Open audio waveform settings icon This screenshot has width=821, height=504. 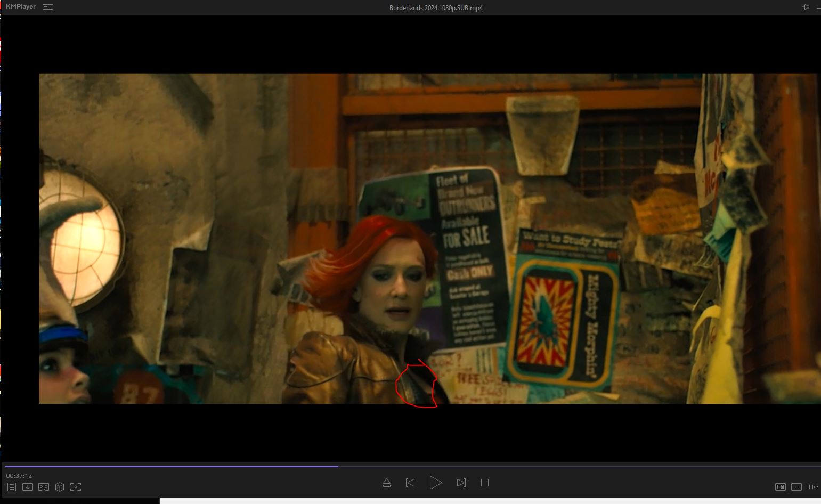pyautogui.click(x=812, y=486)
